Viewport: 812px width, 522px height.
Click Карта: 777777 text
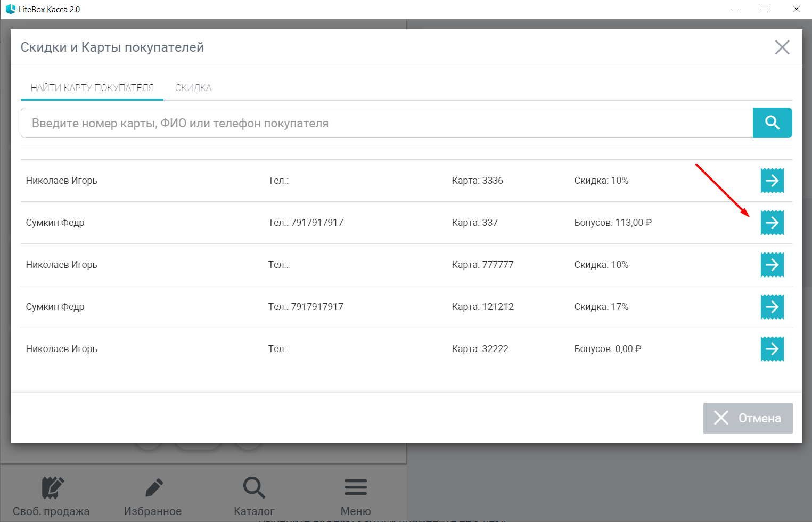482,265
